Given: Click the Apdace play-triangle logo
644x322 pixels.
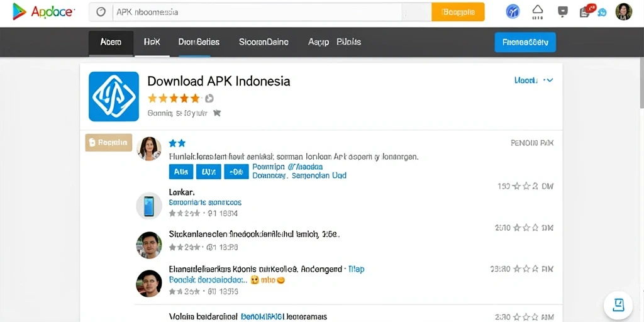Looking at the screenshot, I should (19, 11).
